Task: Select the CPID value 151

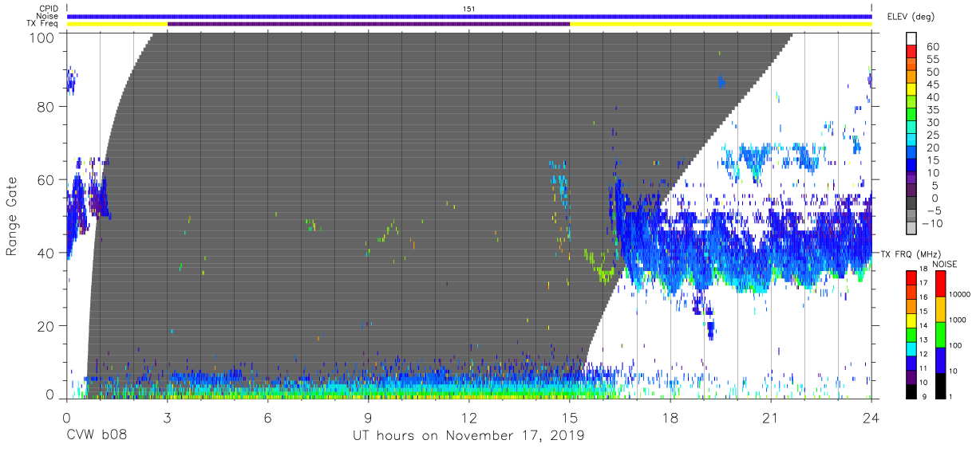Action: click(468, 8)
